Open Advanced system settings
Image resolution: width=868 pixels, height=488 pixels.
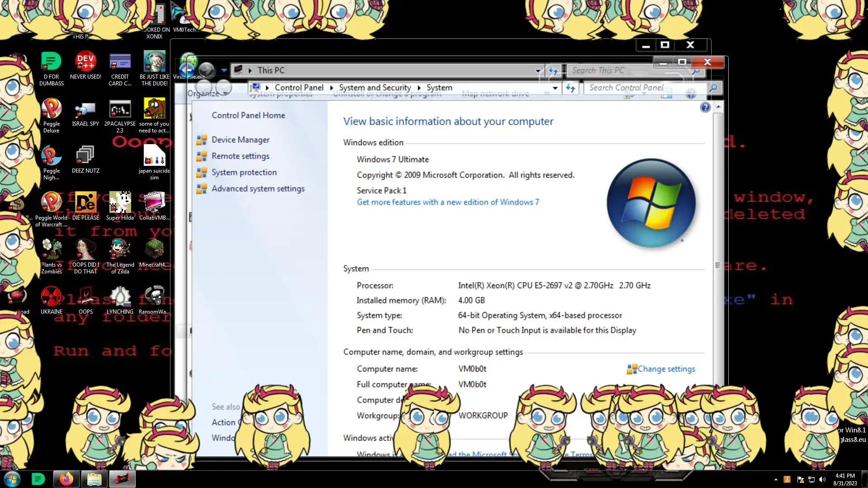(x=258, y=189)
